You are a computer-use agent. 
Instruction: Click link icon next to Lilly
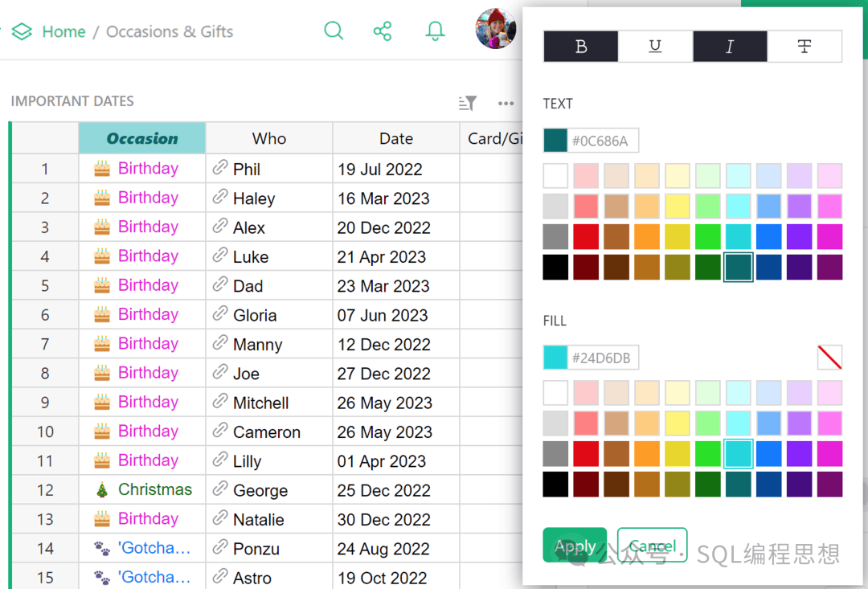(x=220, y=460)
